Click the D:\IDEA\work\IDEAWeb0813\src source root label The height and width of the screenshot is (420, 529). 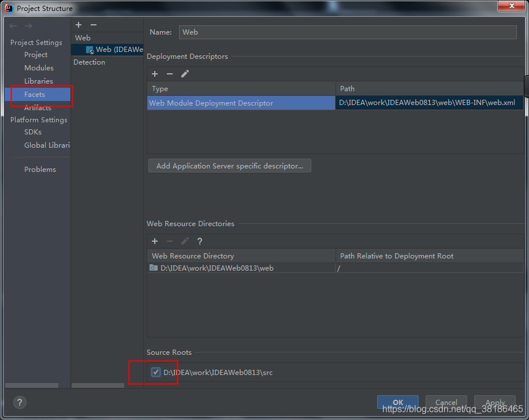coord(218,373)
